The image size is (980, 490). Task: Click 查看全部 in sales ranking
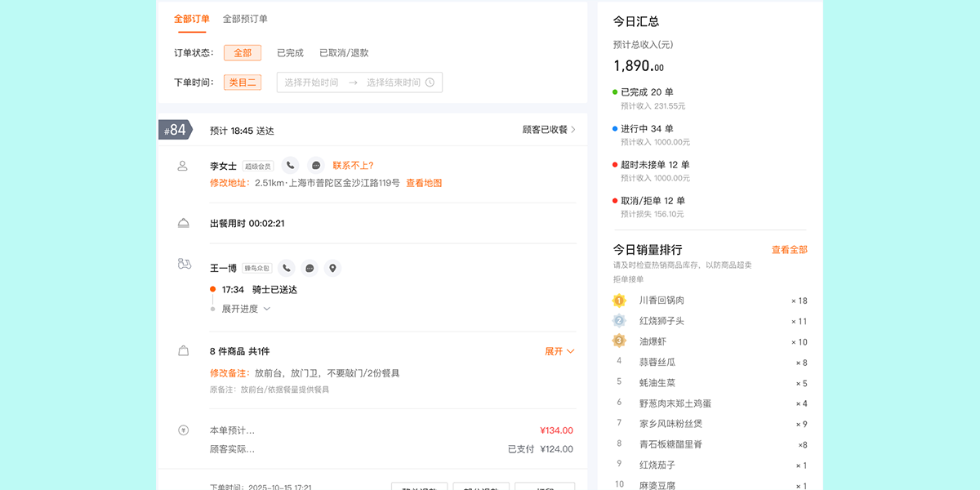click(x=789, y=250)
